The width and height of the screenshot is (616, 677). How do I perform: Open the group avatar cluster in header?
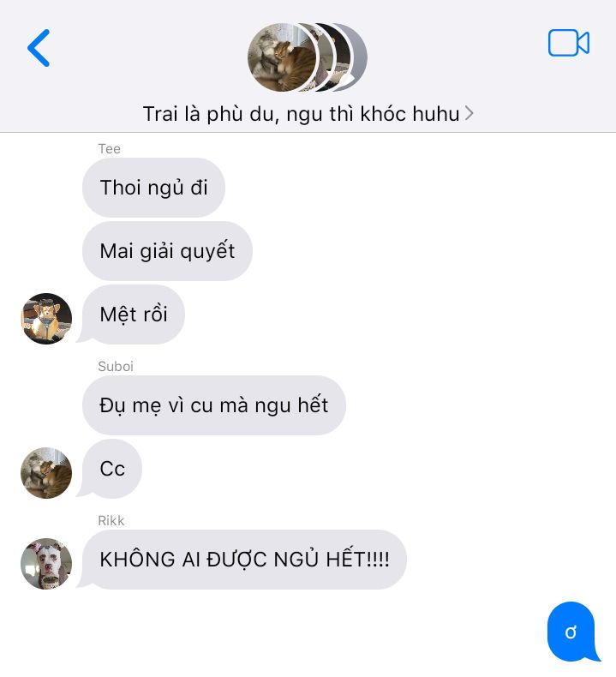coord(308,57)
